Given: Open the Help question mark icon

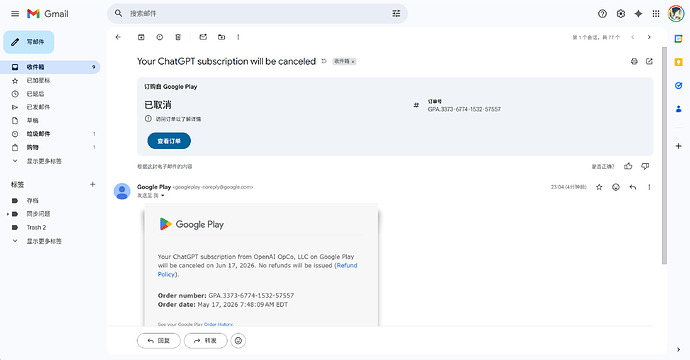Looking at the screenshot, I should point(602,14).
